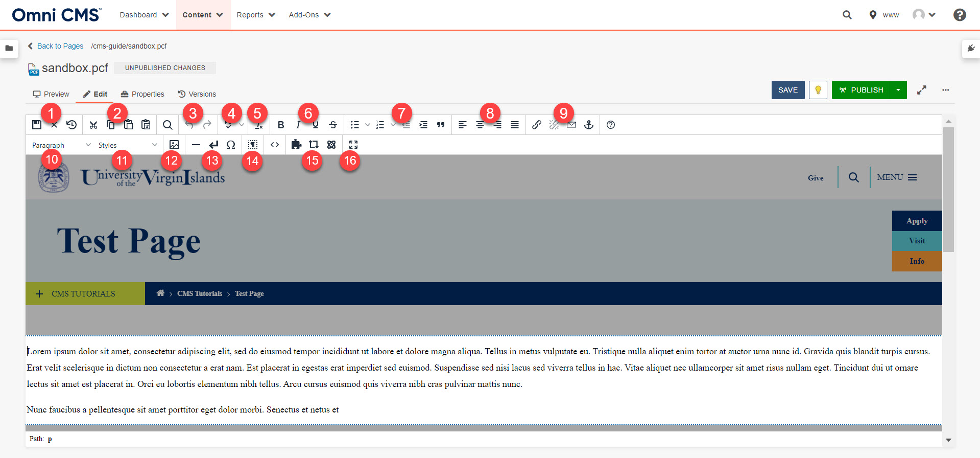This screenshot has height=458, width=980.
Task: Open the editor Help question icon
Action: coord(611,125)
